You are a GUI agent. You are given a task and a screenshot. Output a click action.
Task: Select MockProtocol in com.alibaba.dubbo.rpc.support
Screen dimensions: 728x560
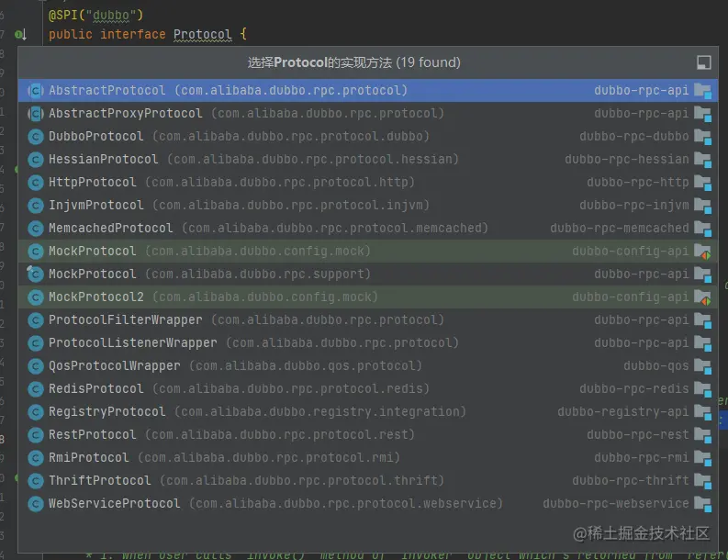click(368, 274)
